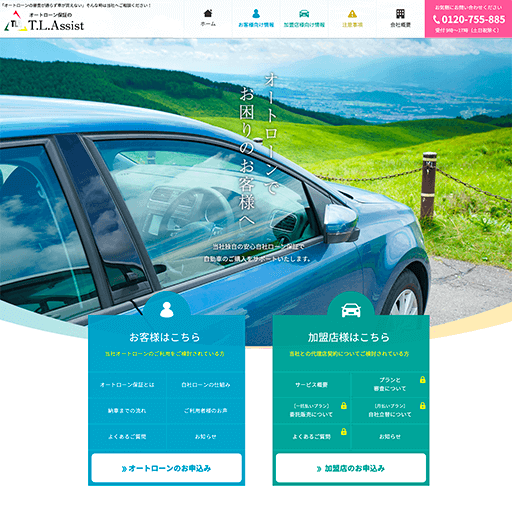Open the オートローンのお申込み application button
Screen dimensions: 512x512
point(167,468)
